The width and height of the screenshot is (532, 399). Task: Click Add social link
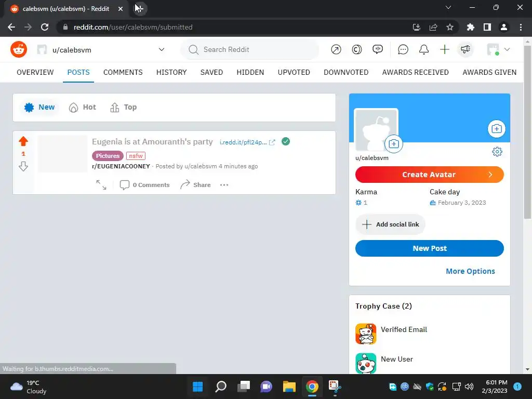click(x=390, y=224)
